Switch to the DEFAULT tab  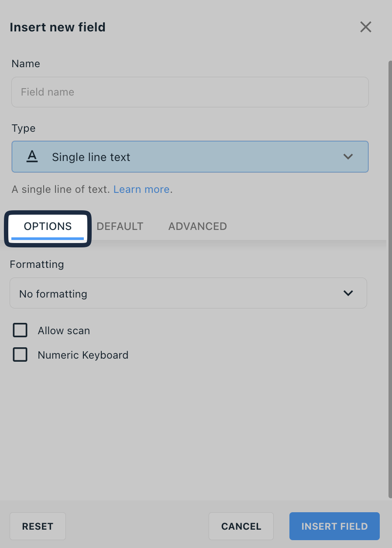tap(120, 226)
